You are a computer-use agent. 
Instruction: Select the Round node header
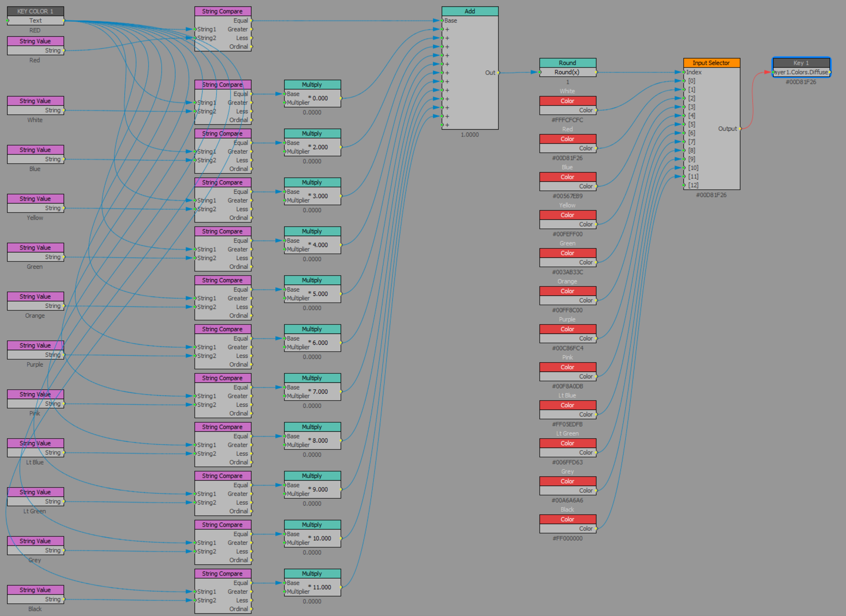point(568,63)
